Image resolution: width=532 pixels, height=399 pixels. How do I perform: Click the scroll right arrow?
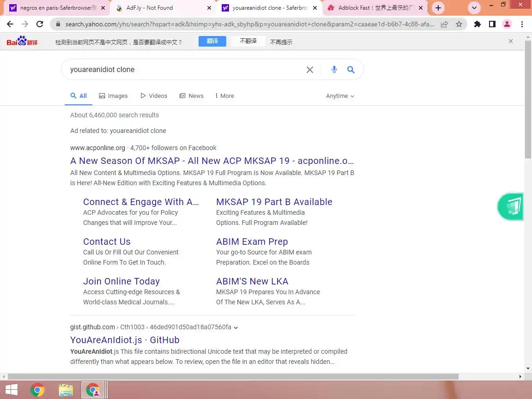[520, 377]
